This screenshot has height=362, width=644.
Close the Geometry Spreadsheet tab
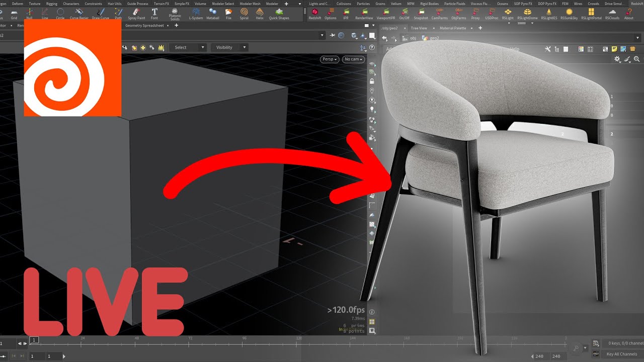click(169, 26)
